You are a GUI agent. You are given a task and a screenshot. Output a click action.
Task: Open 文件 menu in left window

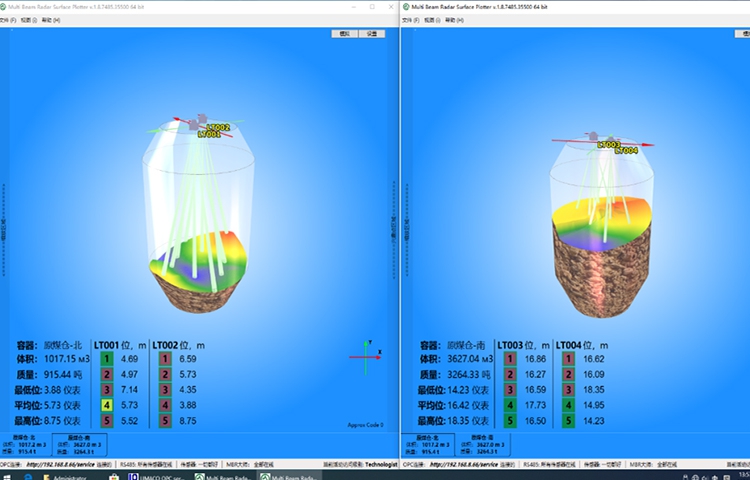[6, 20]
